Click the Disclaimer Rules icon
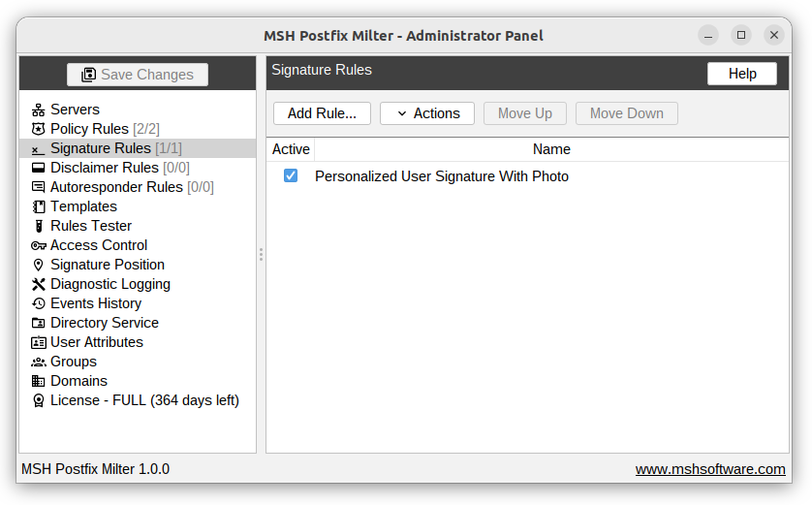The height and width of the screenshot is (505, 812). tap(39, 168)
